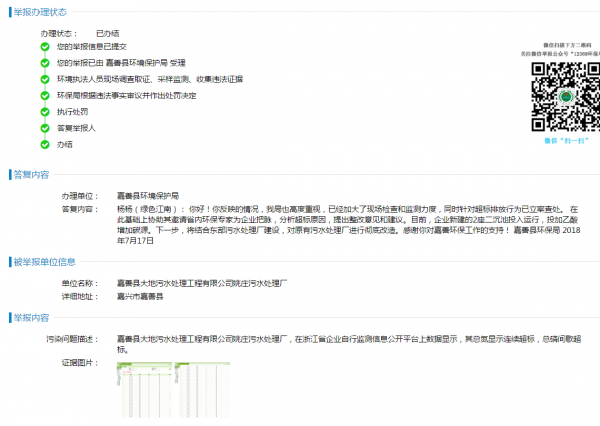Select the 举报办理状态 section heading
This screenshot has width=600, height=426.
click(40, 12)
